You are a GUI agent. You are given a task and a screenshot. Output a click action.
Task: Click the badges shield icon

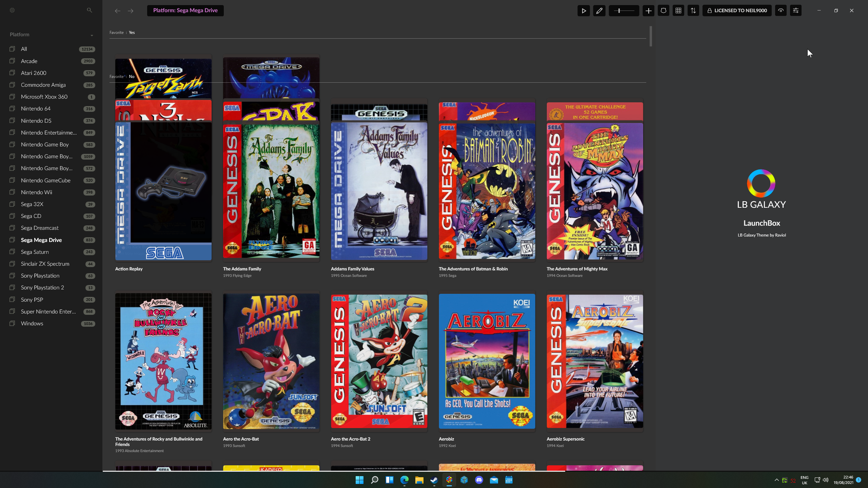click(663, 11)
